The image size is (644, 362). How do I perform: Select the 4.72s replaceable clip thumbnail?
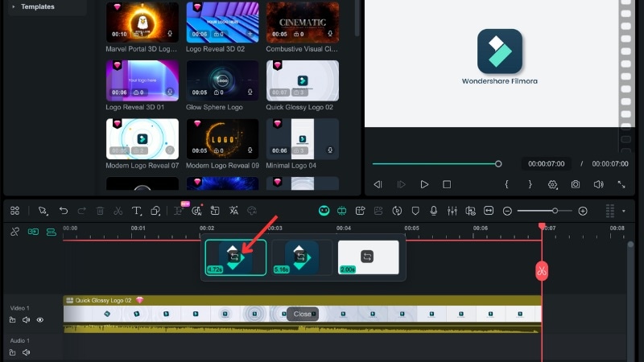[236, 257]
